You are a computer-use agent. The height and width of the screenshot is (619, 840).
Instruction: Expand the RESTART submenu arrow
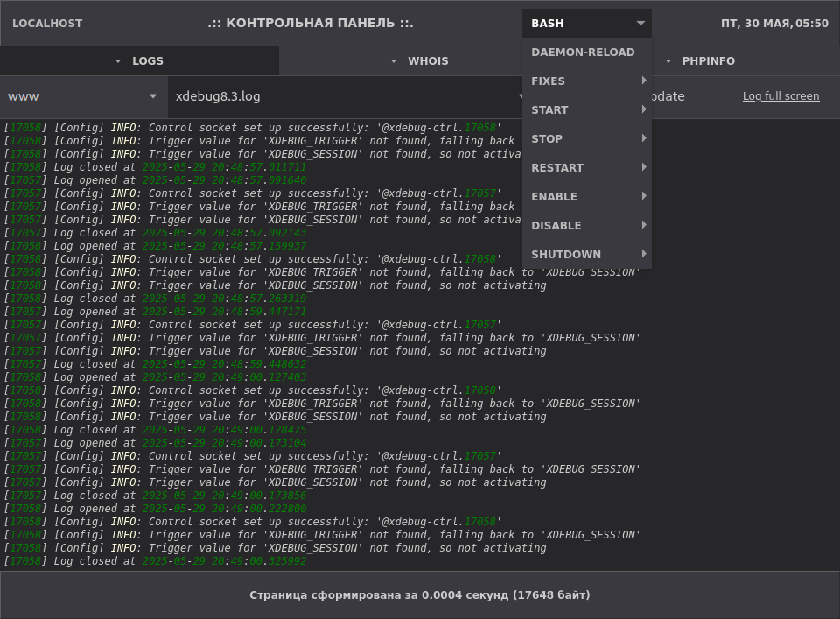point(644,167)
